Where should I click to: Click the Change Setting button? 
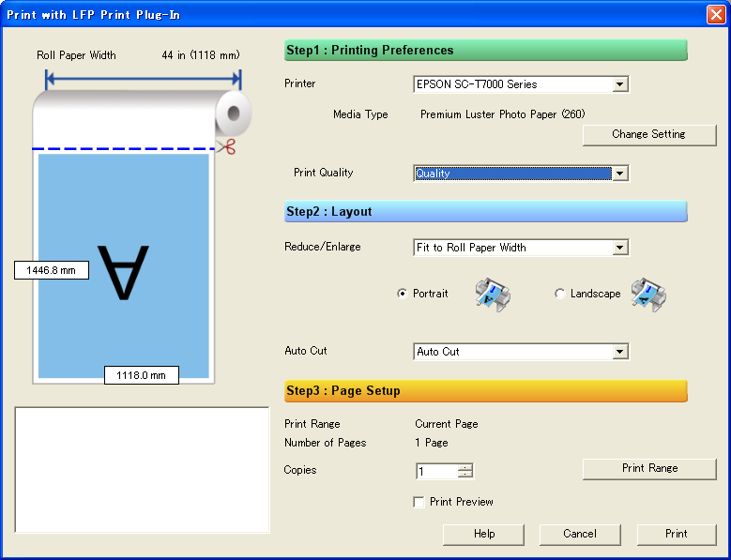tap(649, 135)
